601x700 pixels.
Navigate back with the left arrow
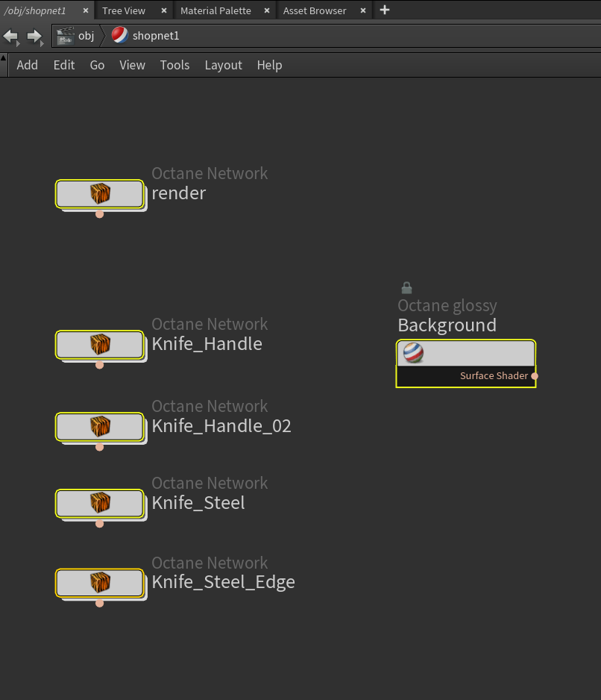point(11,36)
